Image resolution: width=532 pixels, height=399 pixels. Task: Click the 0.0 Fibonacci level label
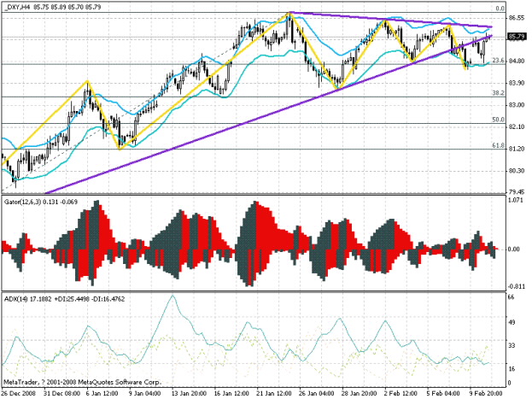[x=500, y=9]
